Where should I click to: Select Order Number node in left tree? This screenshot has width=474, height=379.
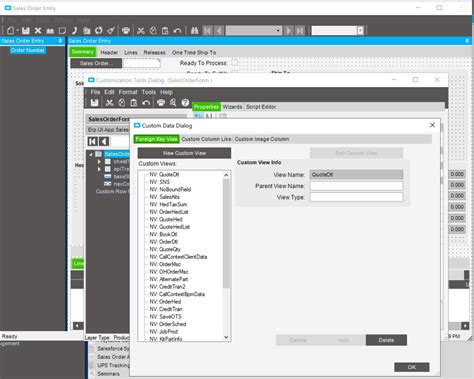(28, 50)
